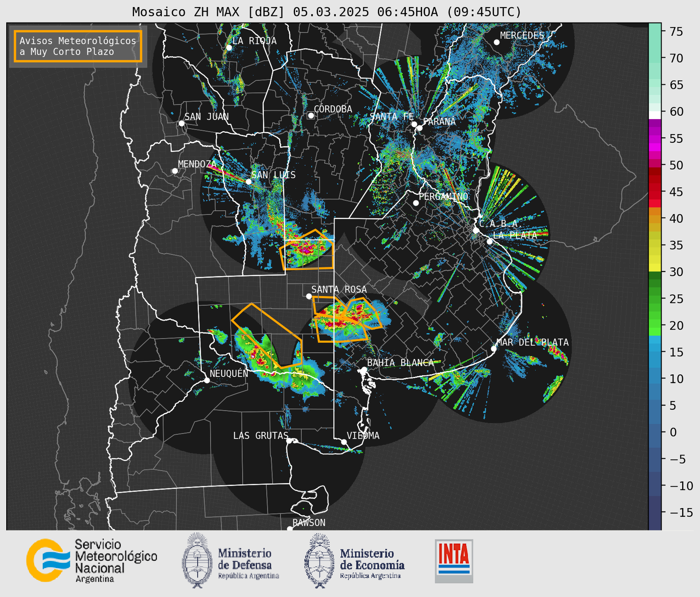Click the Mosaico ZH MAX title text
Viewport: 700px width, 597px height.
pyautogui.click(x=327, y=12)
